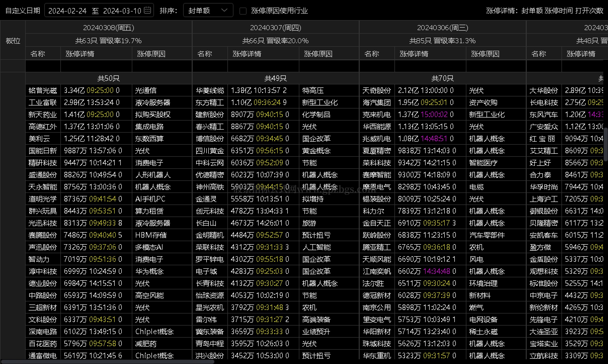
Task: Select stock 金自天正
Action: click(x=377, y=223)
